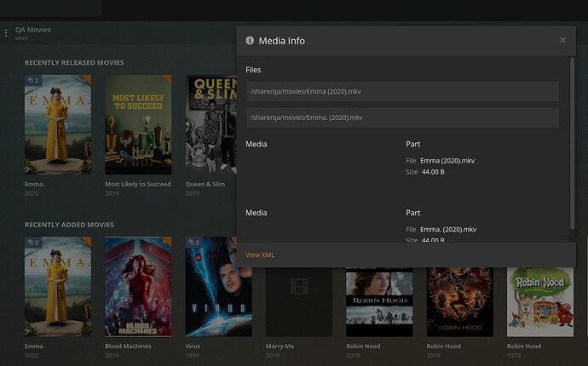Click the Marry Me title text
This screenshot has height=366, width=588.
280,346
